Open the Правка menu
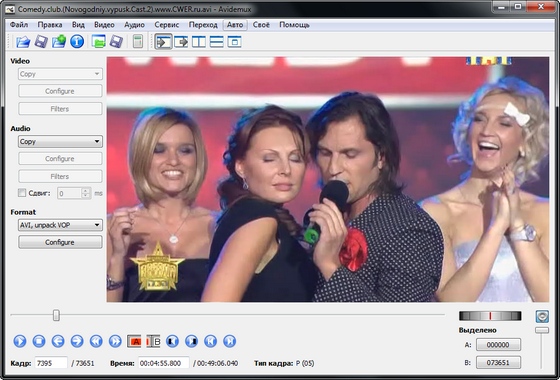Viewport: 560px width, 380px height. pyautogui.click(x=50, y=25)
